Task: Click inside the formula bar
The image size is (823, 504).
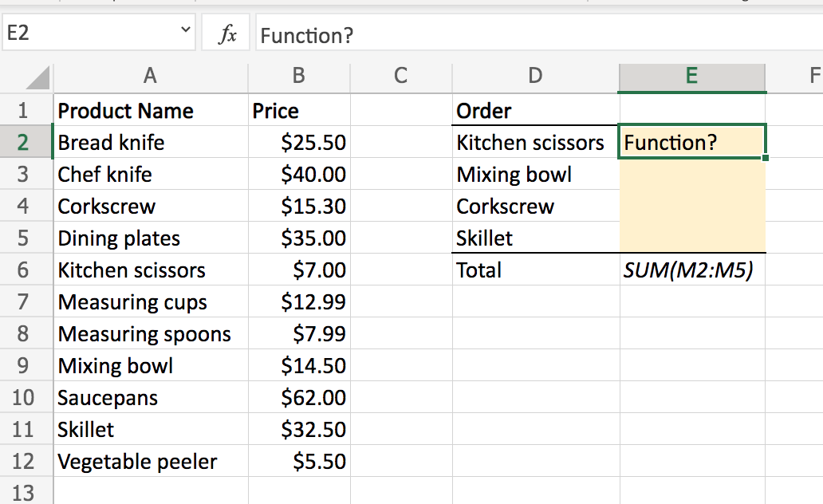Action: [534, 36]
